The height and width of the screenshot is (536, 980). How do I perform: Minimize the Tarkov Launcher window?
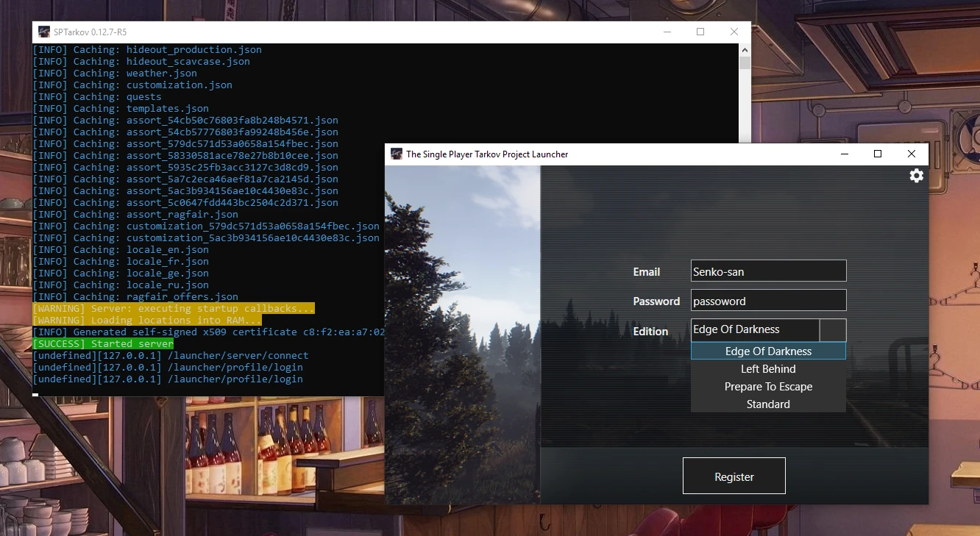pos(844,154)
